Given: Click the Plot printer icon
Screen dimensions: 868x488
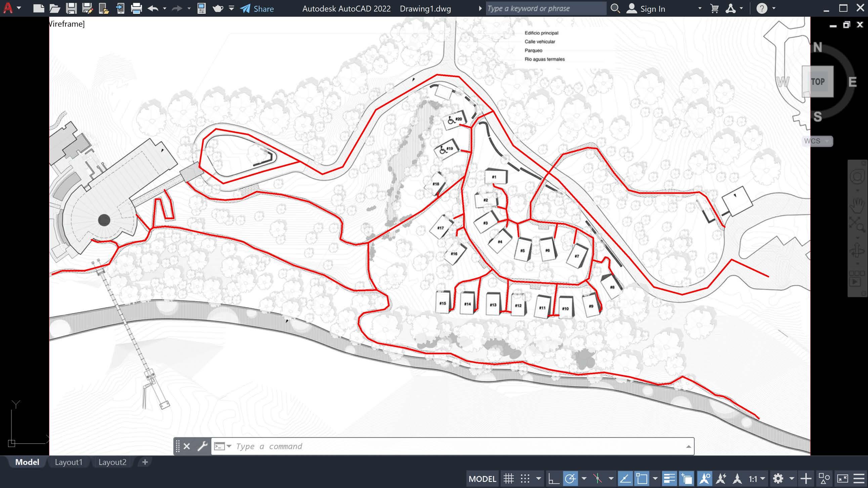Looking at the screenshot, I should (x=136, y=8).
